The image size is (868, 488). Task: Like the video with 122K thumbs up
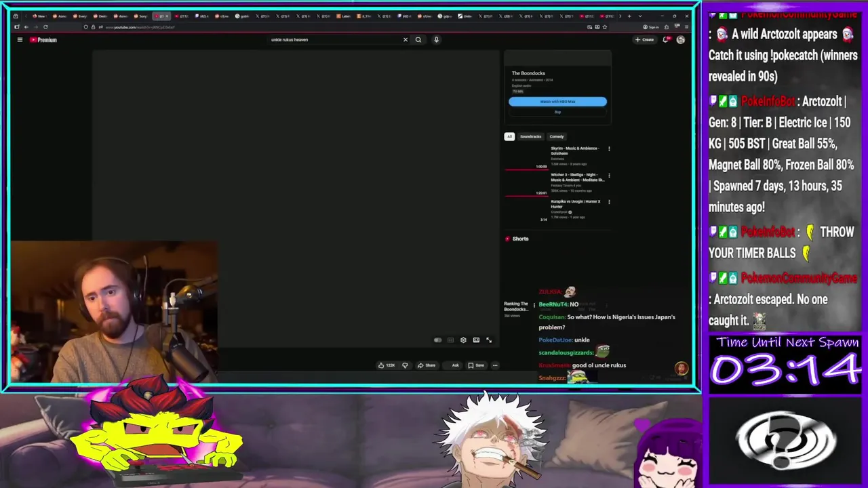(387, 365)
